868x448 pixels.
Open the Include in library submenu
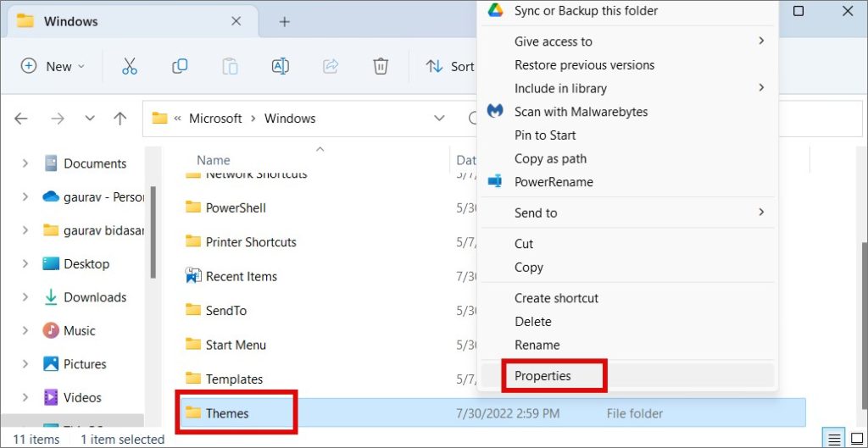[628, 88]
